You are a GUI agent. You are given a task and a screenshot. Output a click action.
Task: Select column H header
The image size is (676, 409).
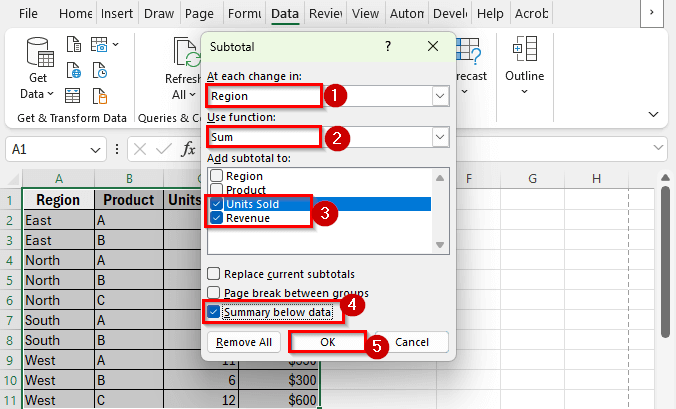click(596, 178)
